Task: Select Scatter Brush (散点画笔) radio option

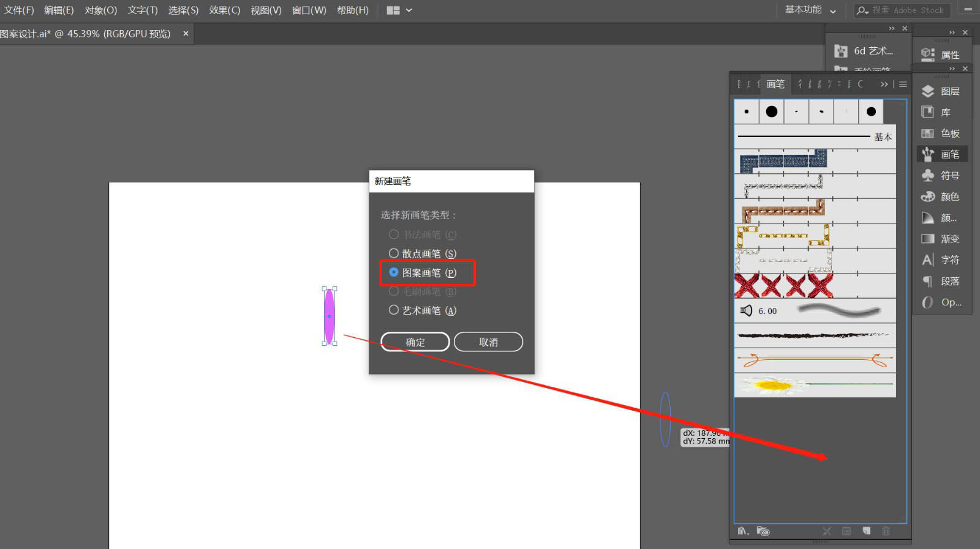Action: coord(394,253)
